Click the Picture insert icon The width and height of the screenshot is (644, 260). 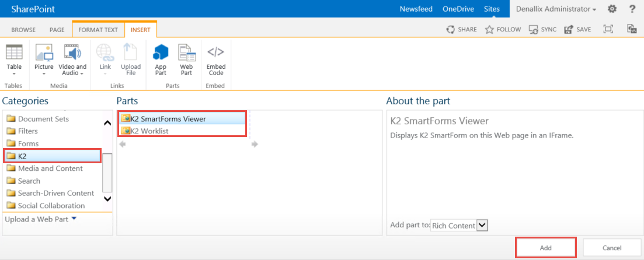[x=44, y=54]
